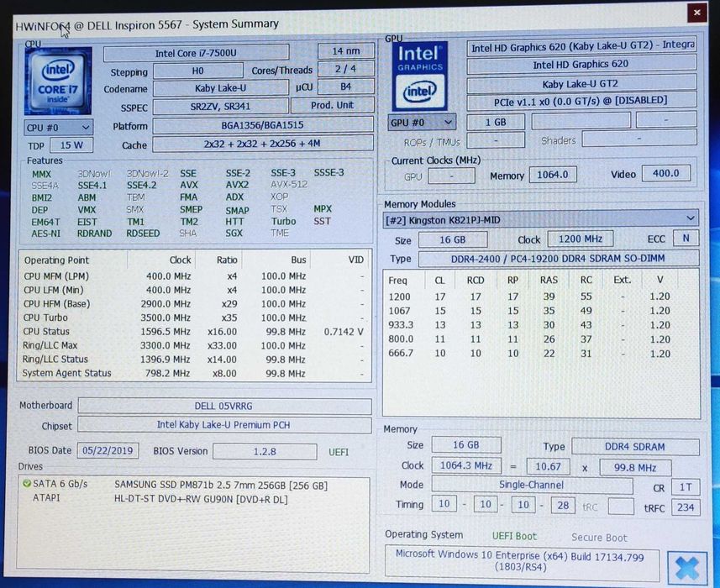Select the Stepping H0 field
The image size is (720, 588).
click(x=198, y=71)
